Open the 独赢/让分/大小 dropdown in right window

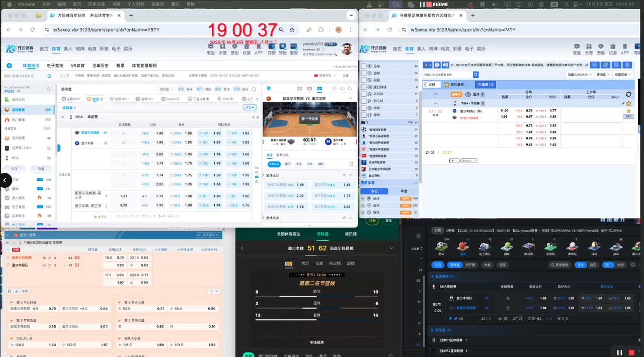(579, 75)
